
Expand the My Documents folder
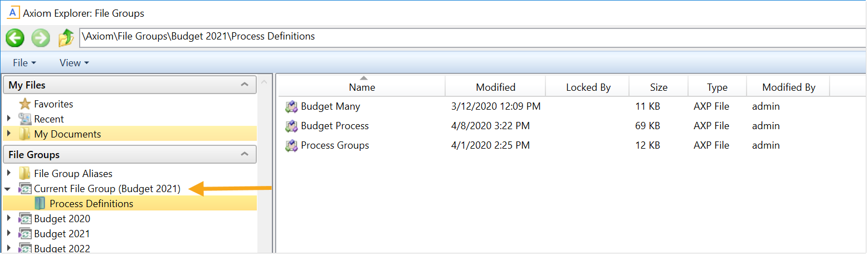(x=8, y=134)
